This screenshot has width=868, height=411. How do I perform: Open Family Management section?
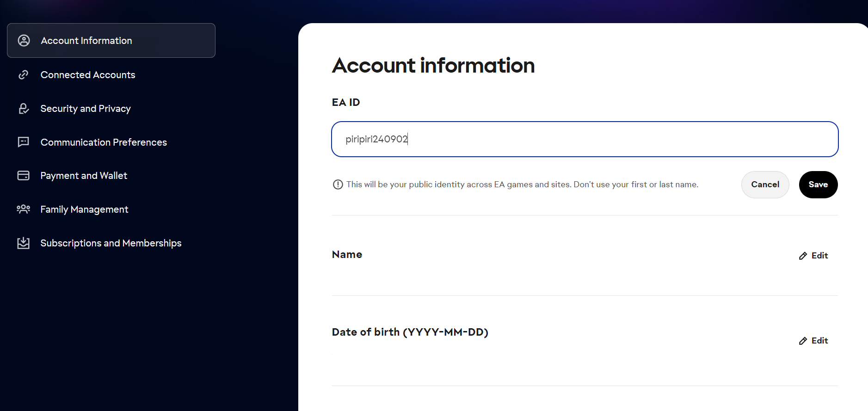pos(84,209)
